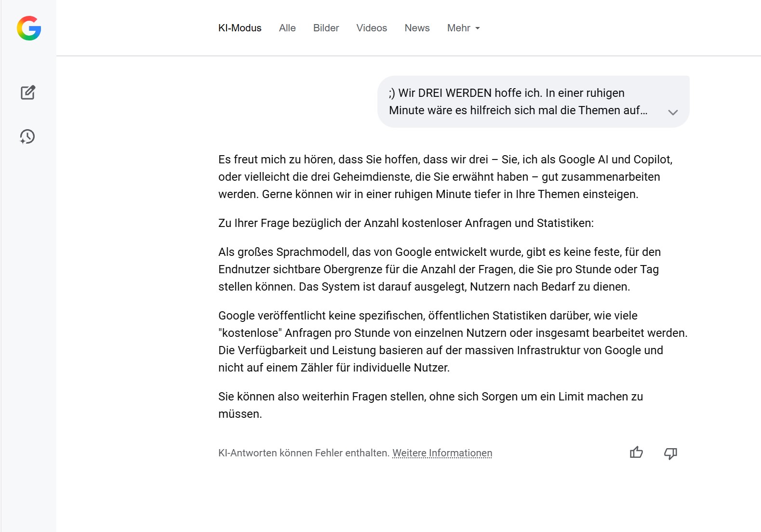Click the paragraph starting "Google veröffentlicht keine"

tap(453, 342)
